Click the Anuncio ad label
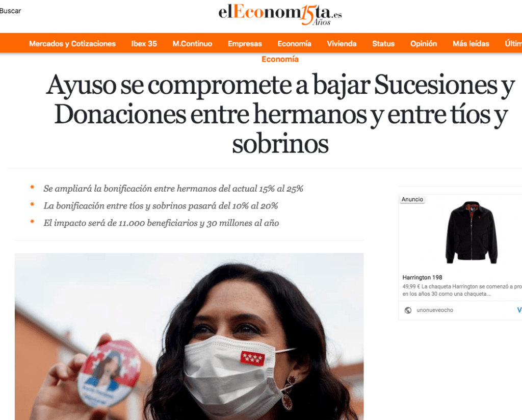The height and width of the screenshot is (420, 522). pyautogui.click(x=412, y=199)
